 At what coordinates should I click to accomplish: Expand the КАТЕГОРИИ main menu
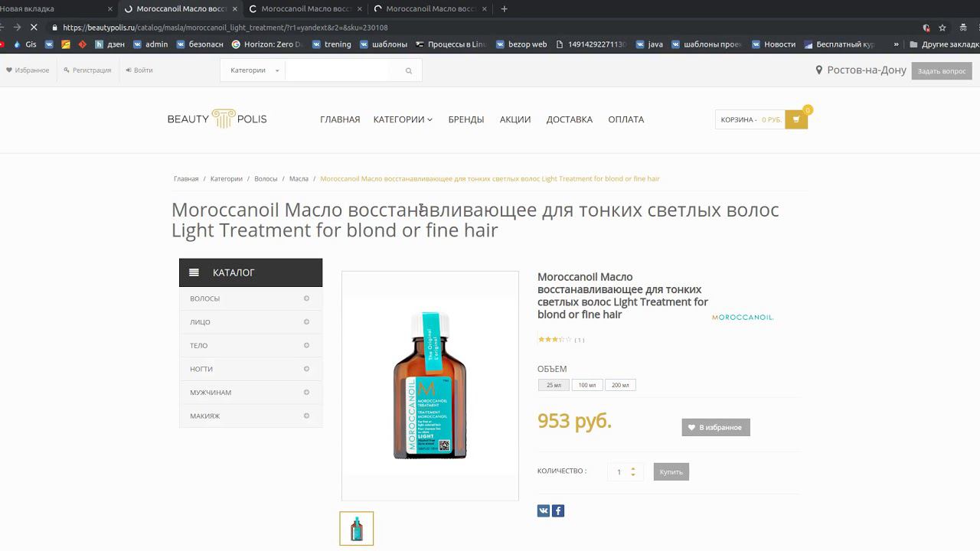pyautogui.click(x=403, y=119)
